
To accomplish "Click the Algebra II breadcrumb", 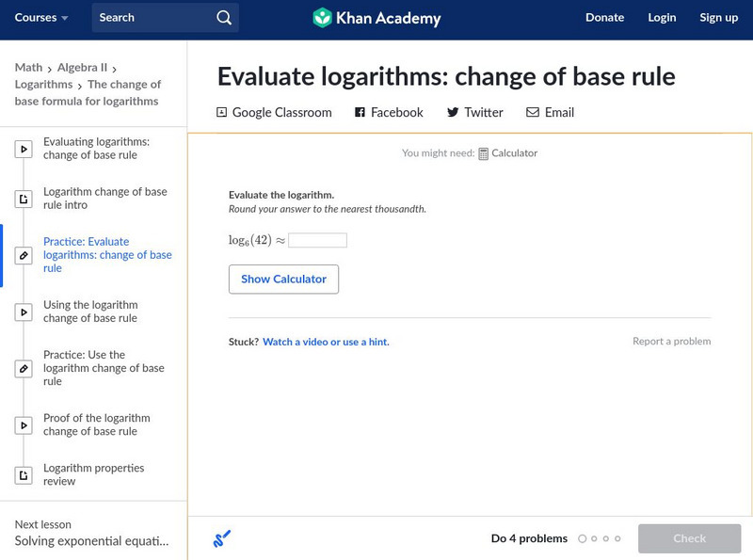I will click(82, 68).
